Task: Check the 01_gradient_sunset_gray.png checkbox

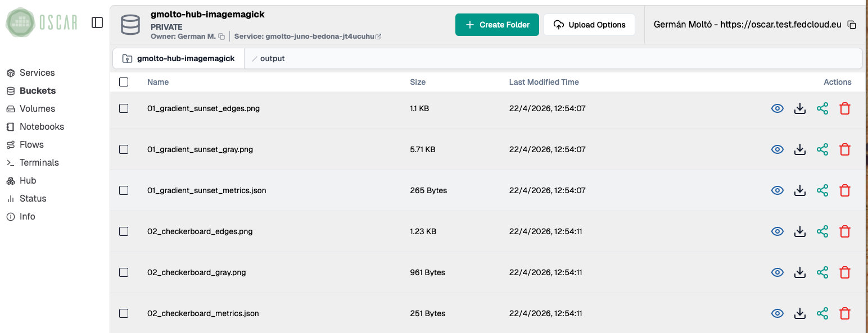Action: [124, 149]
